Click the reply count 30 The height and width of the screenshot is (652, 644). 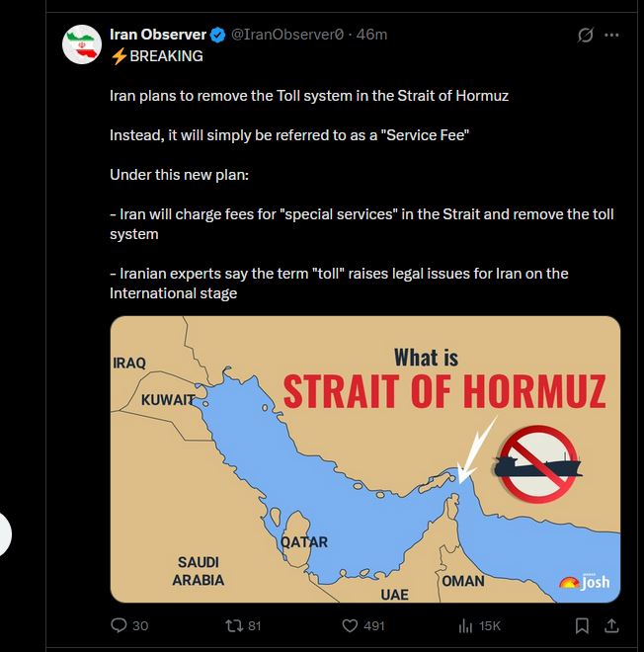point(140,625)
